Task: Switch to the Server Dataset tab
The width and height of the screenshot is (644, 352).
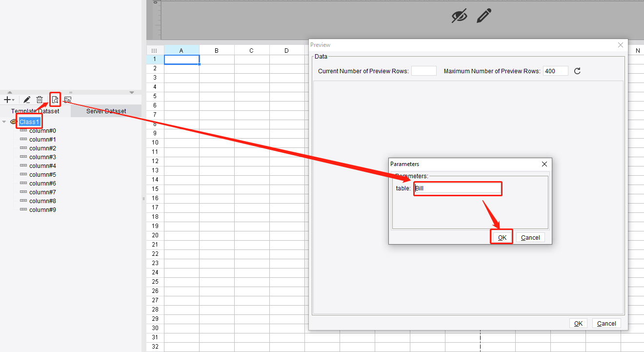Action: tap(105, 111)
